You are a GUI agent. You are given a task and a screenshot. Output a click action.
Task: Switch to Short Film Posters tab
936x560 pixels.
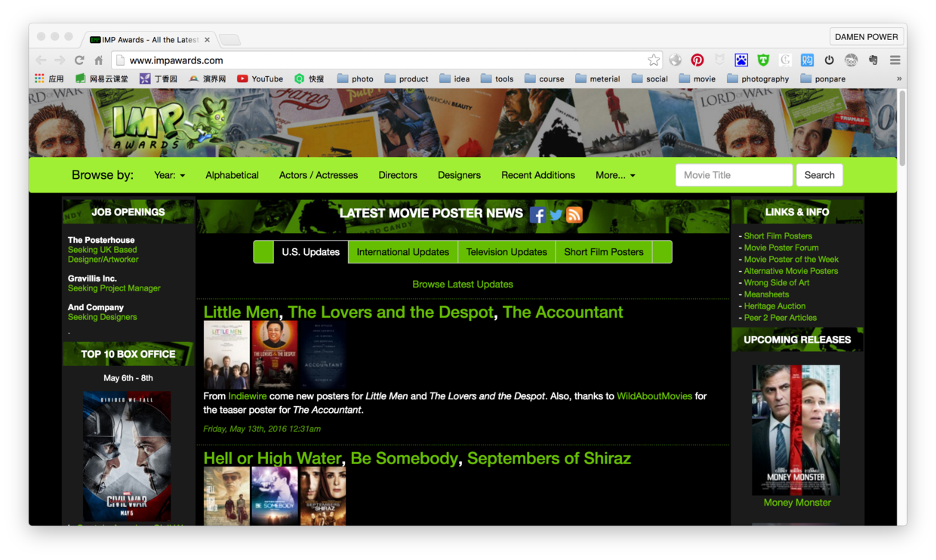[604, 252]
